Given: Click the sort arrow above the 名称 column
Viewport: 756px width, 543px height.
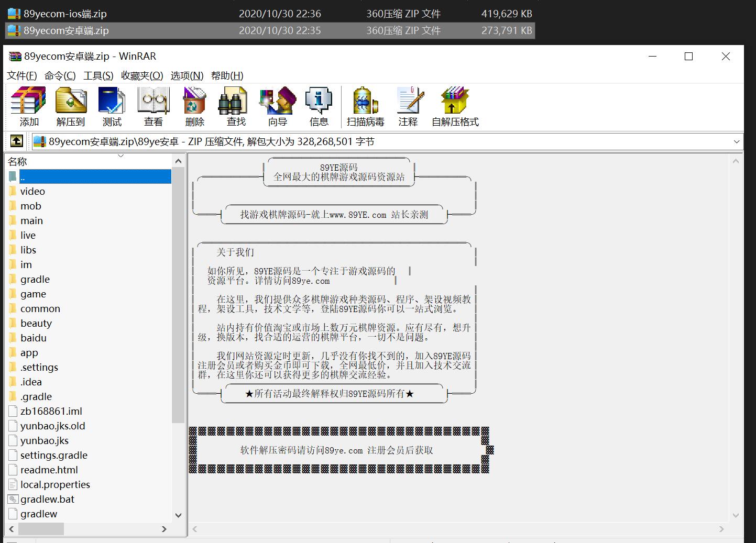Looking at the screenshot, I should 121,156.
